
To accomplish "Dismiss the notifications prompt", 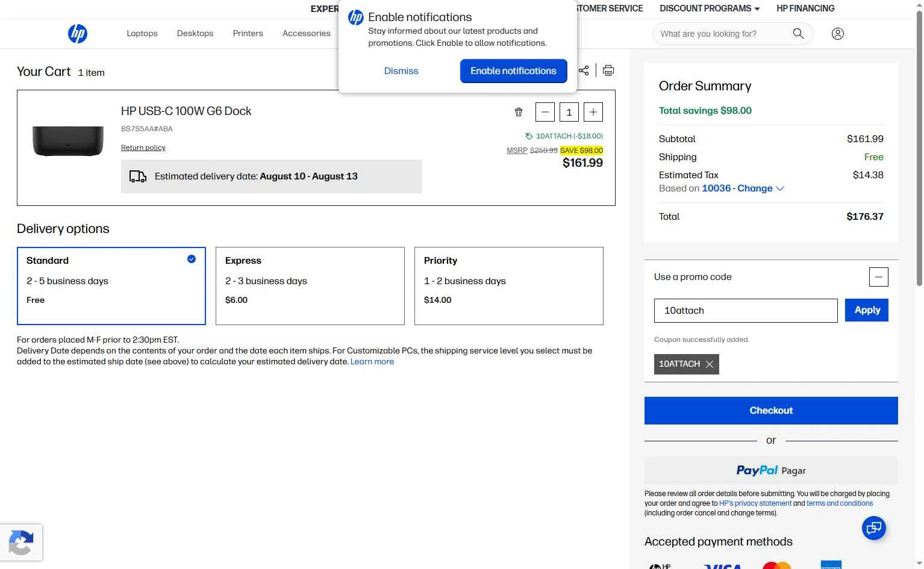I will point(401,71).
